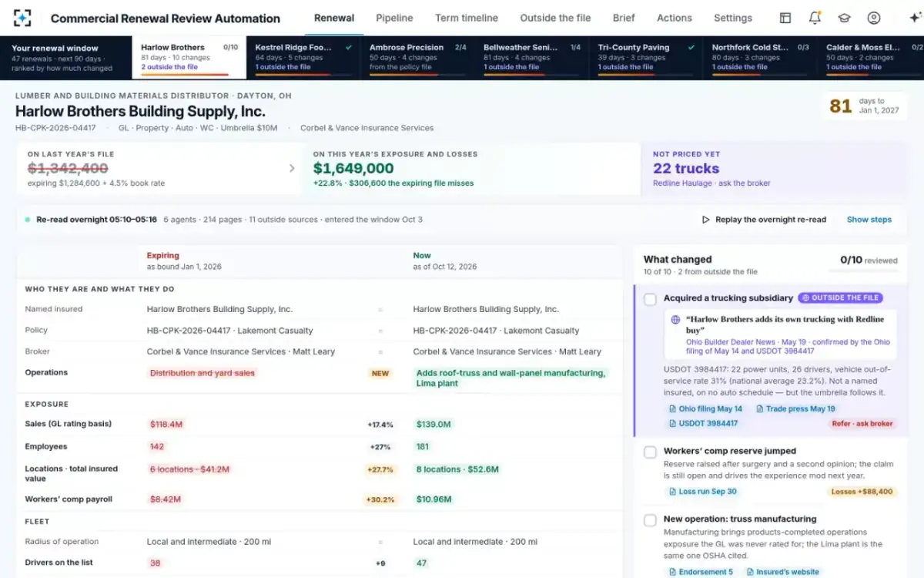Switch to Renewal tab
This screenshot has height=578, width=924.
pyautogui.click(x=334, y=18)
